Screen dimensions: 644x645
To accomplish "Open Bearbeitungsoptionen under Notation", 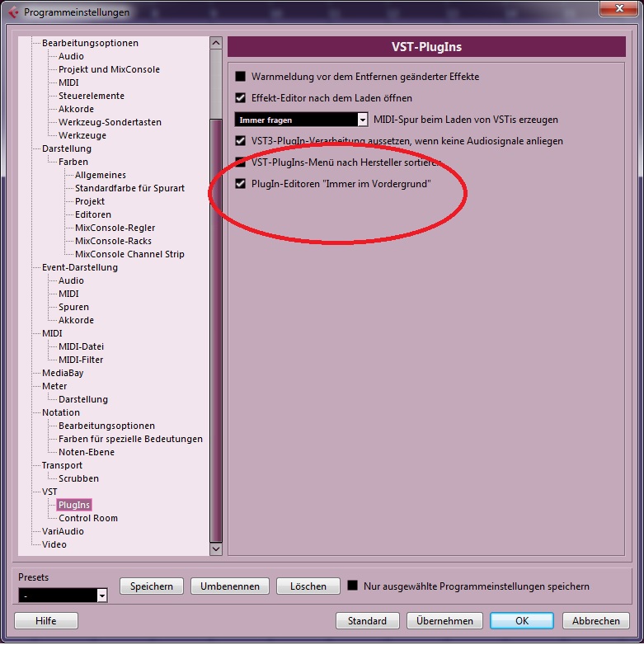I will tap(106, 426).
